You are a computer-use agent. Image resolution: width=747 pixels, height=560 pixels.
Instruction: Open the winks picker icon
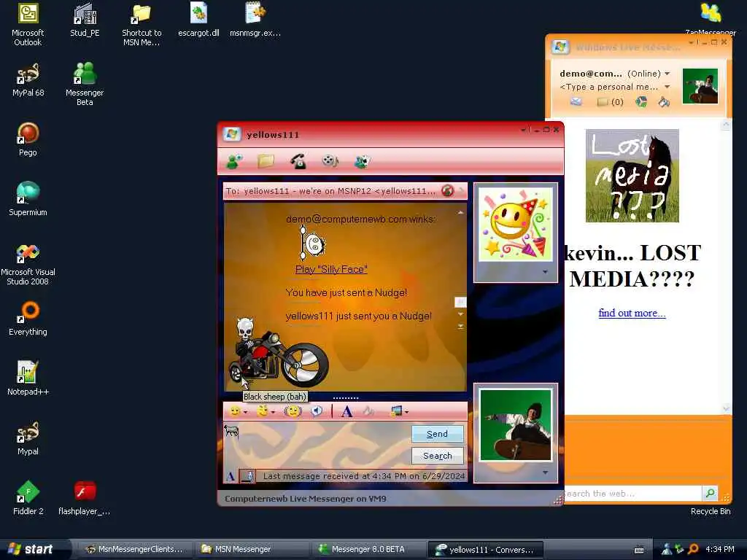coord(263,411)
